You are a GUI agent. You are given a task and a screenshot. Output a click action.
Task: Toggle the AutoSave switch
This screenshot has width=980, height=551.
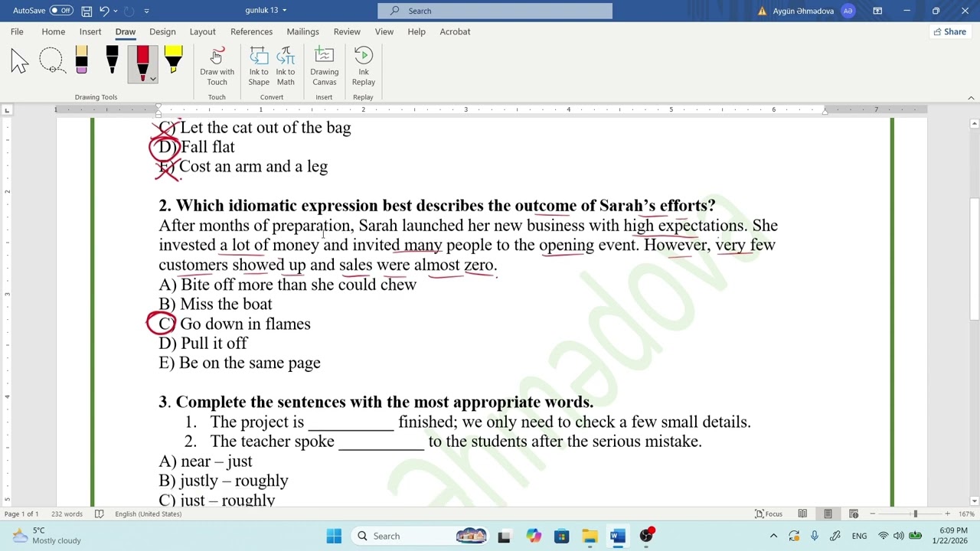click(61, 11)
